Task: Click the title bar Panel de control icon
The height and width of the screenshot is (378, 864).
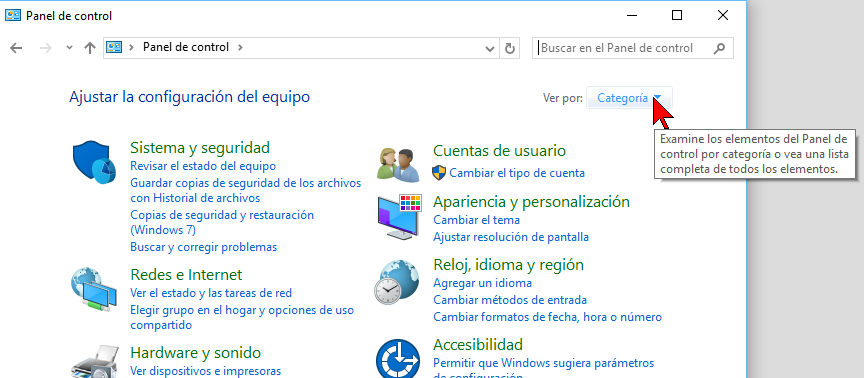Action: [x=13, y=15]
